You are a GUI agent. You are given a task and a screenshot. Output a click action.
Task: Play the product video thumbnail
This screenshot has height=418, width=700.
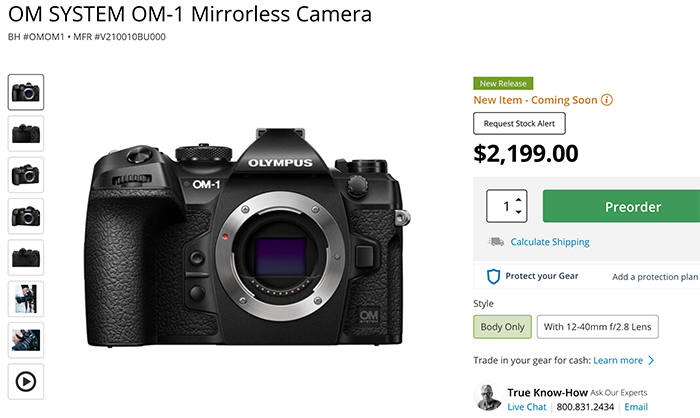click(x=26, y=380)
